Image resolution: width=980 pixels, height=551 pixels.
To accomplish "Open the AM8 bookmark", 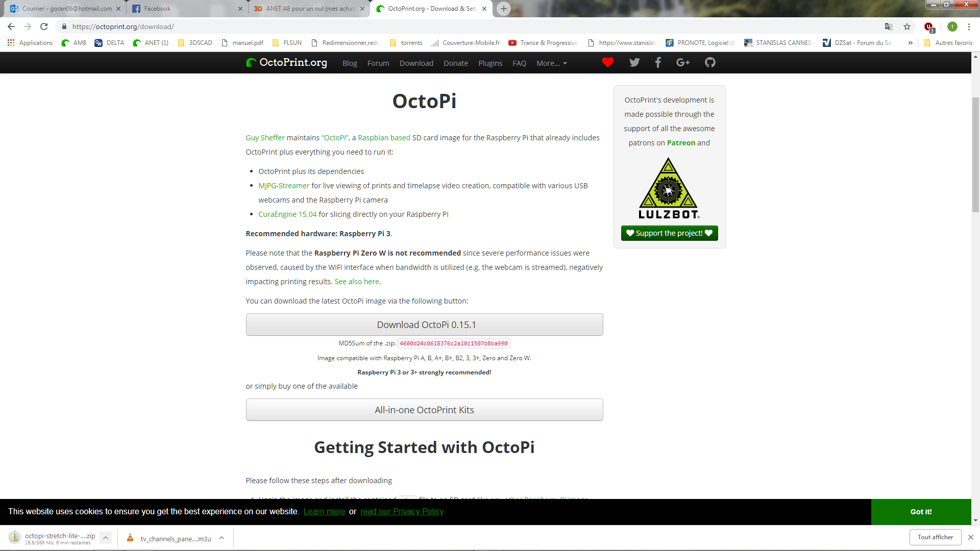I will coord(74,43).
